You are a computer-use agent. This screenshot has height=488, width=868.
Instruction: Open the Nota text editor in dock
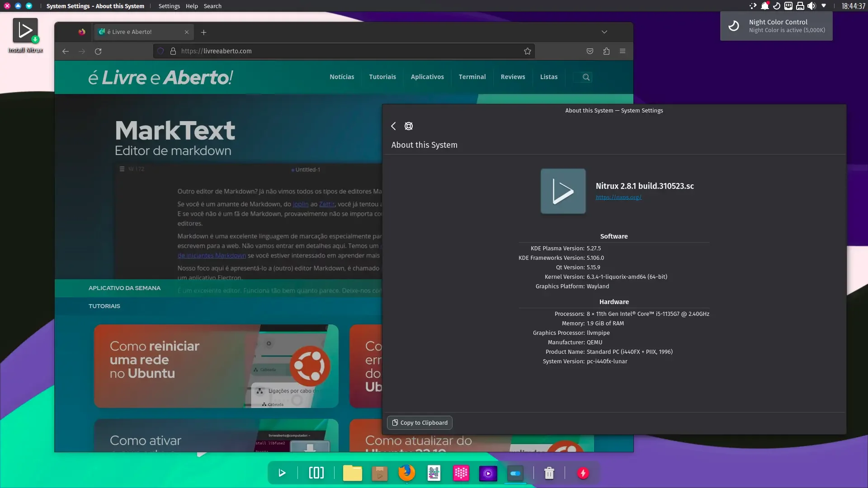point(434,473)
